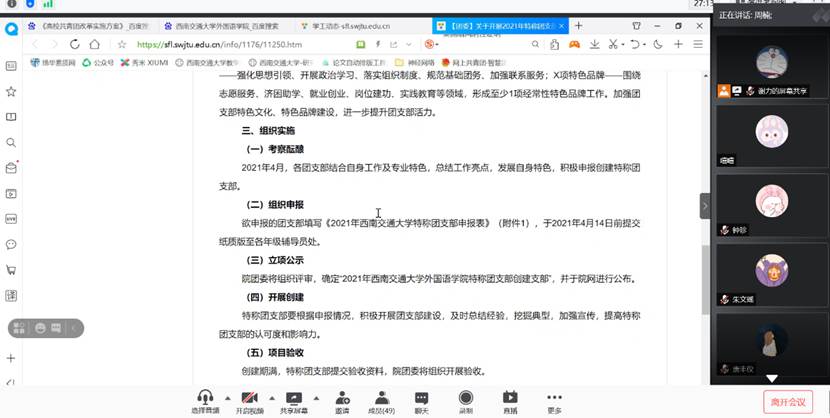The width and height of the screenshot is (830, 418).
Task: Collapse floating toolbar with left arrow
Action: [x=74, y=329]
